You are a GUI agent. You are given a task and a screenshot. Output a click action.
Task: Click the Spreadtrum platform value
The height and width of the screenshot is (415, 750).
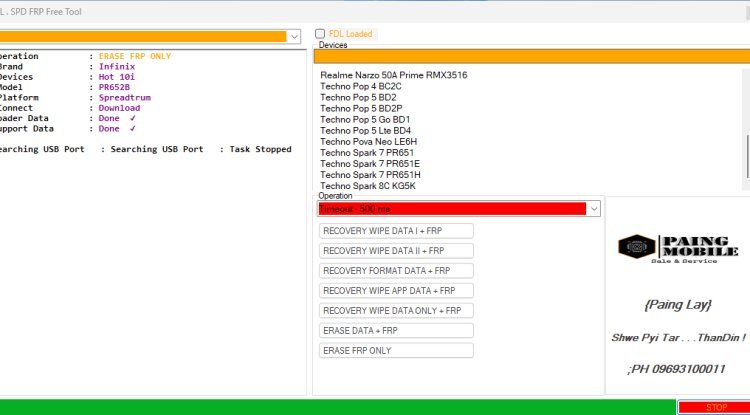(124, 98)
